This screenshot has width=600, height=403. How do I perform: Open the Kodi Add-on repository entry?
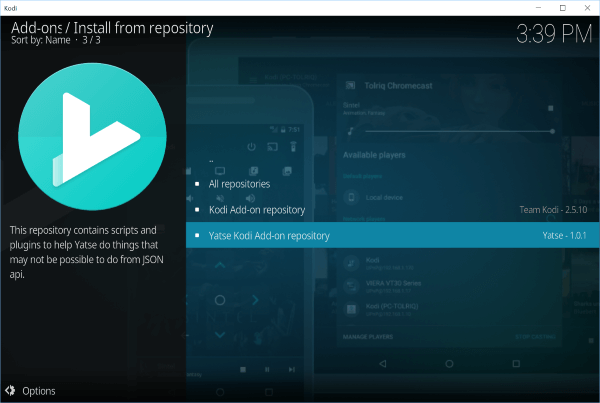click(x=257, y=210)
